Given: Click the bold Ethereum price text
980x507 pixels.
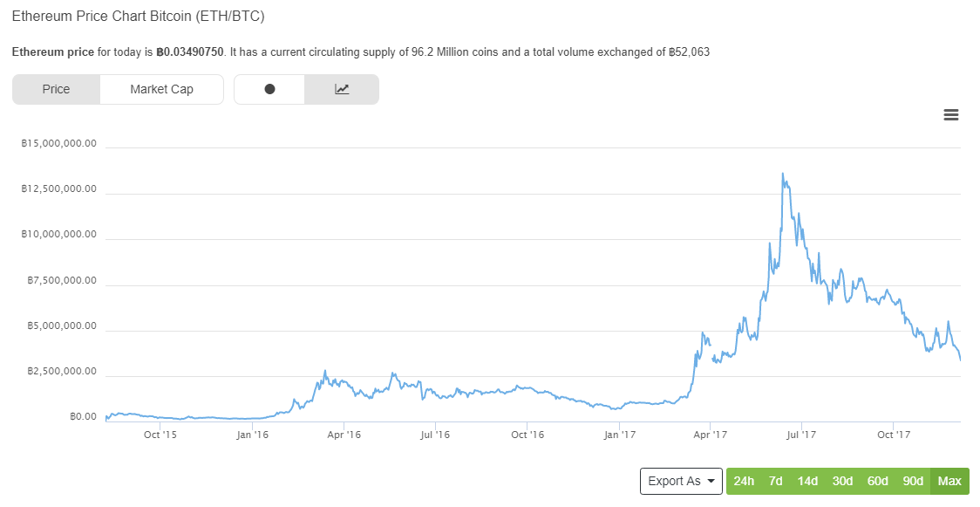Looking at the screenshot, I should coord(53,51).
